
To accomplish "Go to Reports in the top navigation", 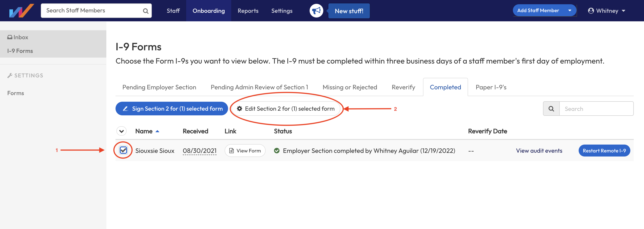I will pos(248,11).
